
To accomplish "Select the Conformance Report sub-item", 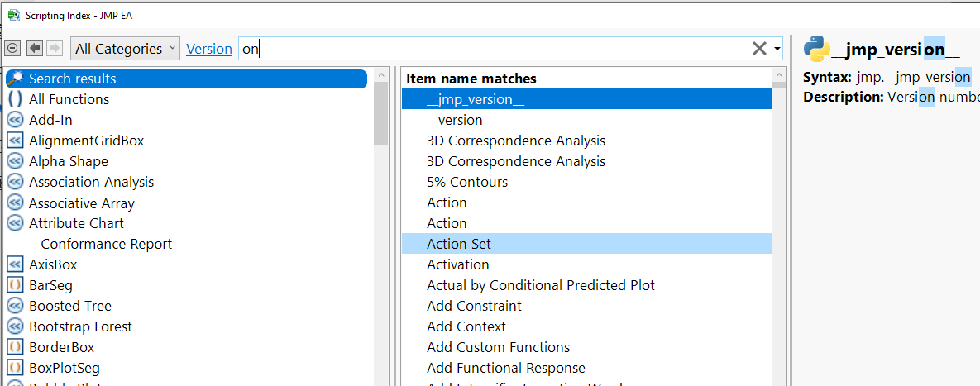I will pyautogui.click(x=106, y=244).
